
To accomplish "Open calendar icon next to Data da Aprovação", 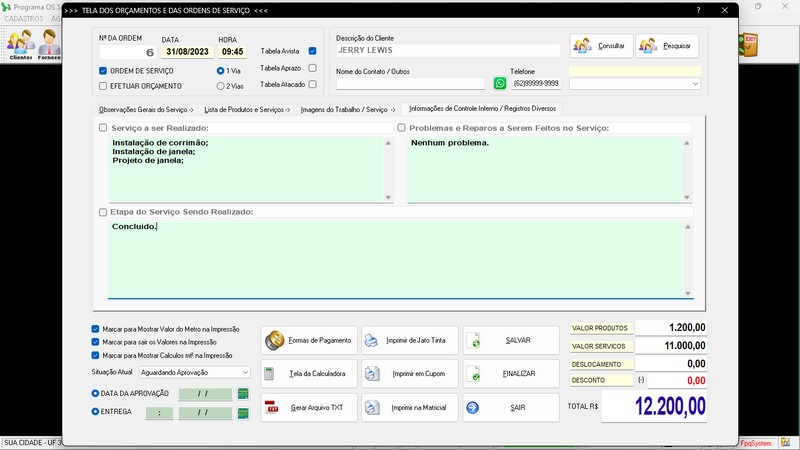I will coord(242,393).
